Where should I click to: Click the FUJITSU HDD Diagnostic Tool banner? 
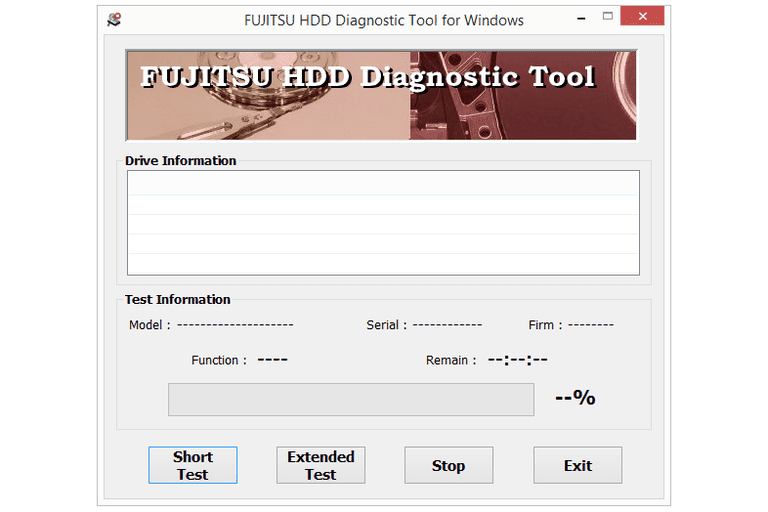point(382,96)
